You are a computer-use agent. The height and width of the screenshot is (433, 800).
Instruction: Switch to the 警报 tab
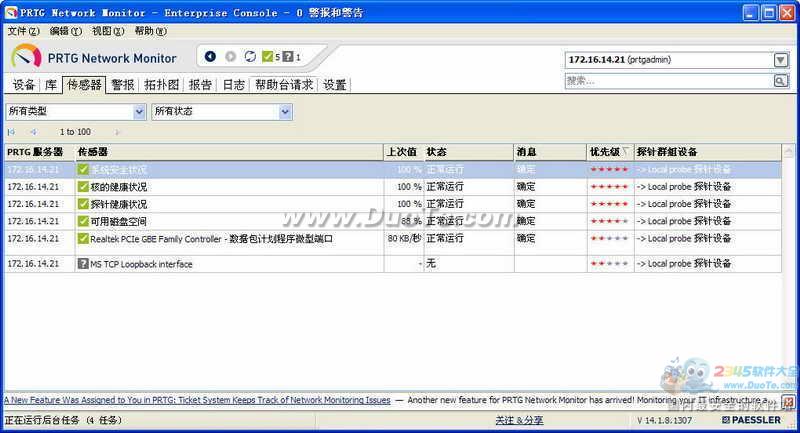(x=123, y=85)
